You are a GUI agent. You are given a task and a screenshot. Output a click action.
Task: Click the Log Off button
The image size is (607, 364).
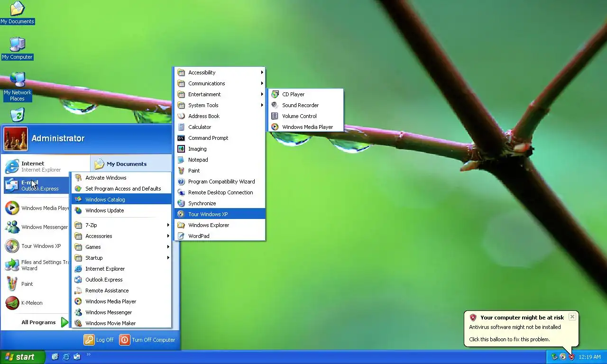(99, 340)
